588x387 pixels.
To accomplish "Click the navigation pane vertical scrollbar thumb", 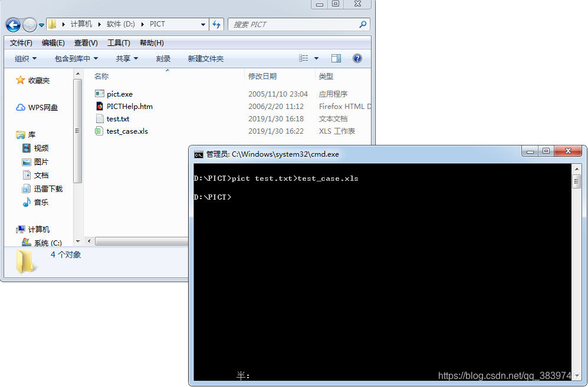I will point(78,131).
